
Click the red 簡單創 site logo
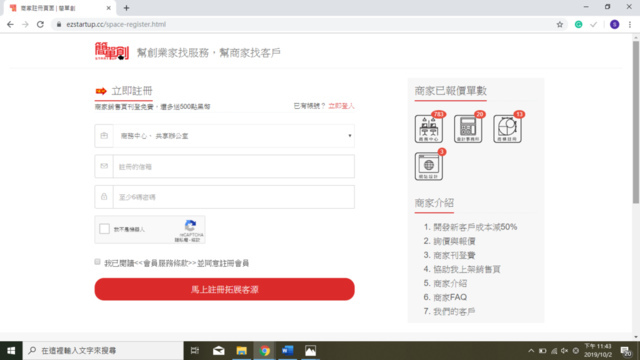111,51
